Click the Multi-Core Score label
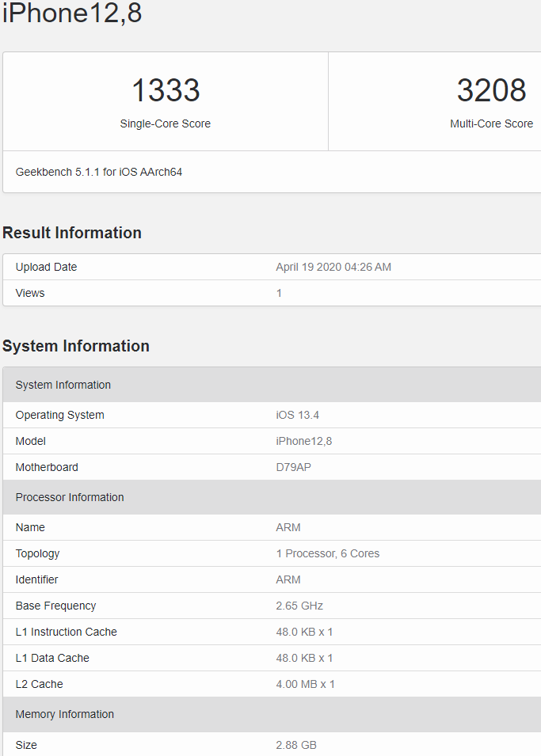Image resolution: width=541 pixels, height=756 pixels. point(491,124)
